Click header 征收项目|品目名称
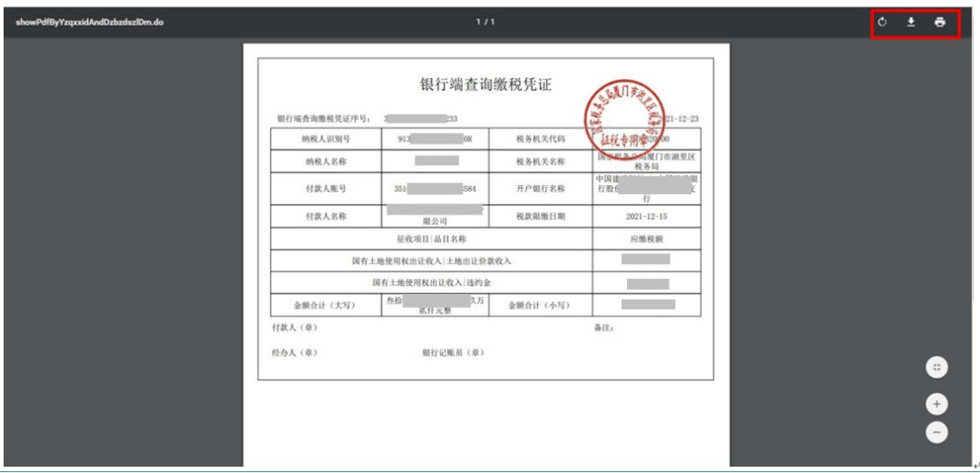 (431, 239)
